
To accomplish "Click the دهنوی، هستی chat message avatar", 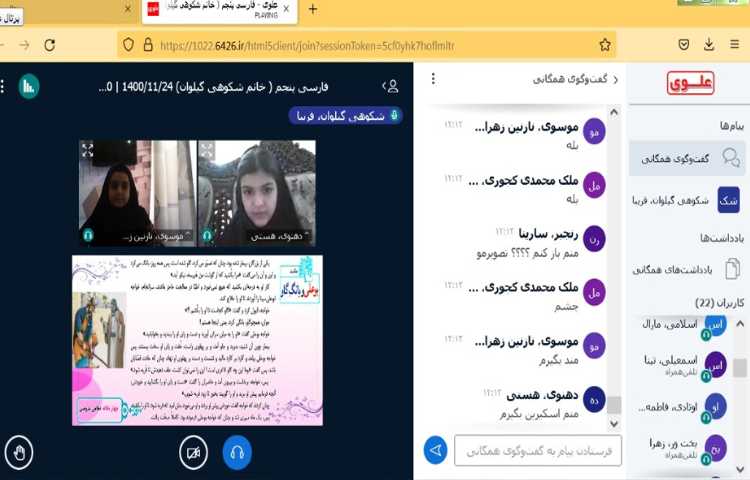I will pyautogui.click(x=594, y=400).
